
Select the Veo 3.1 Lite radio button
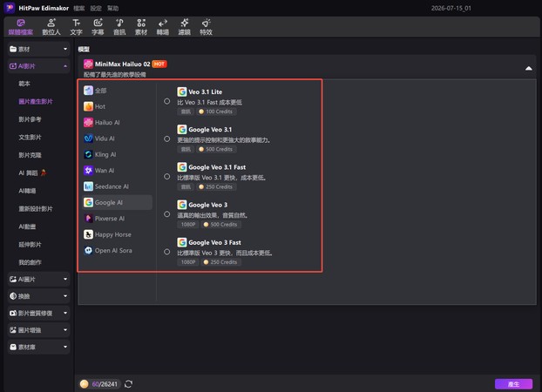pos(167,101)
